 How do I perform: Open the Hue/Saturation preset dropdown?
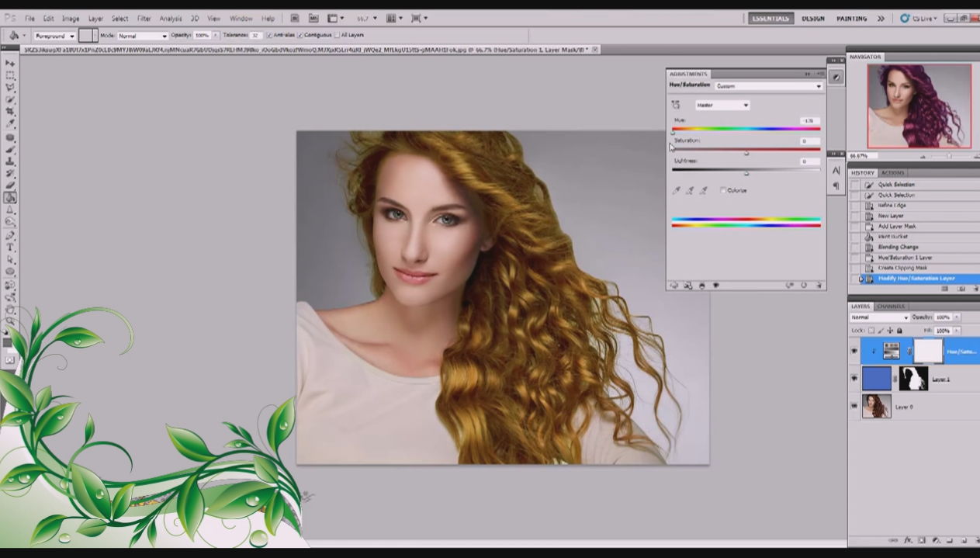pos(767,86)
